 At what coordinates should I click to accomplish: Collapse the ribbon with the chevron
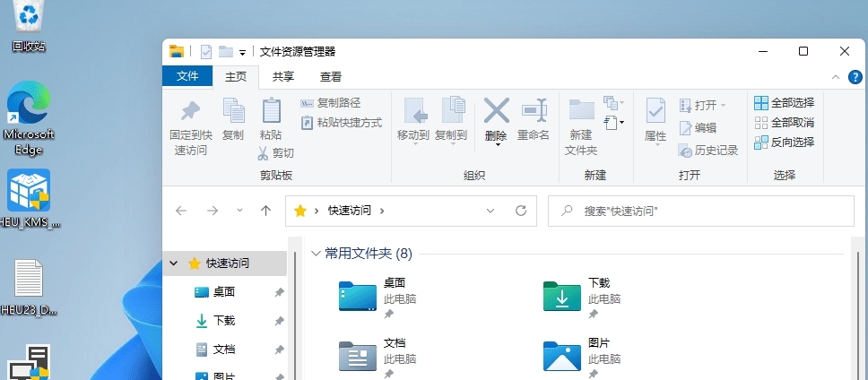[836, 77]
